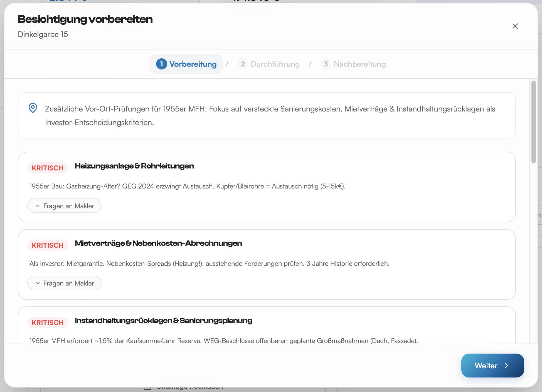Viewport: 542px width, 392px height.
Task: Expand Fragen an Makler under Heizungsanlage & Rohrleitungen
Action: (64, 206)
